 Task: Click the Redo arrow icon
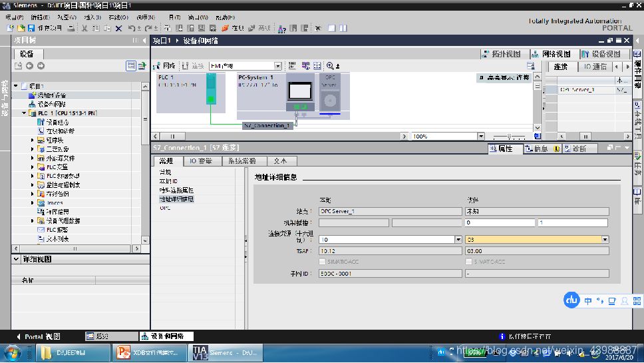point(148,29)
